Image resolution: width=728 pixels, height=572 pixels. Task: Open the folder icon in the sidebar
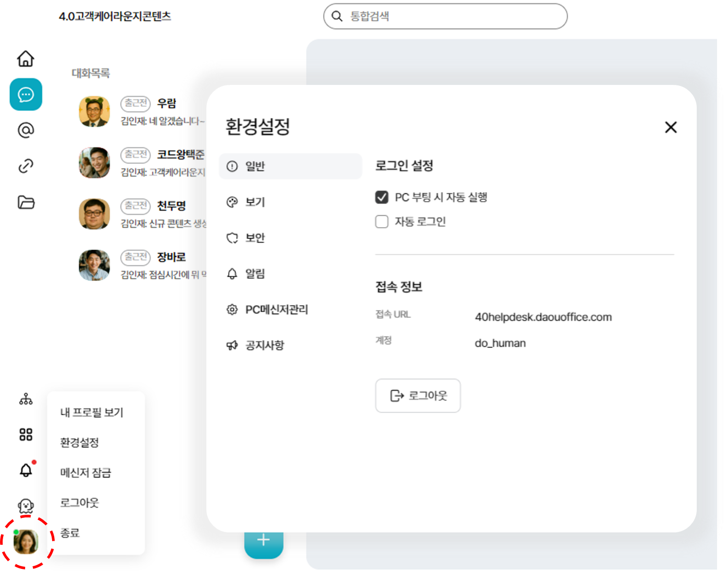(x=26, y=202)
